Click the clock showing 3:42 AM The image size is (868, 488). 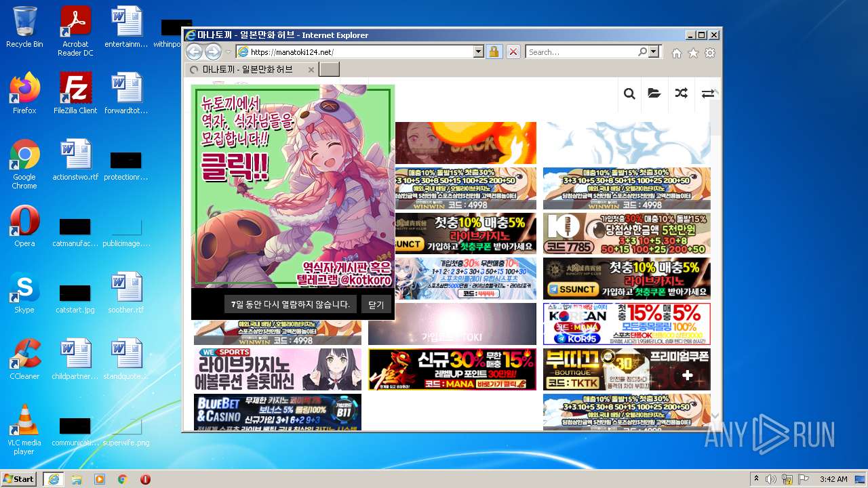(x=833, y=479)
